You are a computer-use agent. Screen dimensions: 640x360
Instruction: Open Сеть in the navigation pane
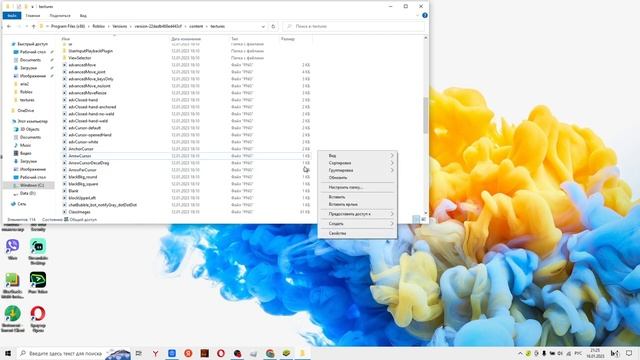(22, 204)
